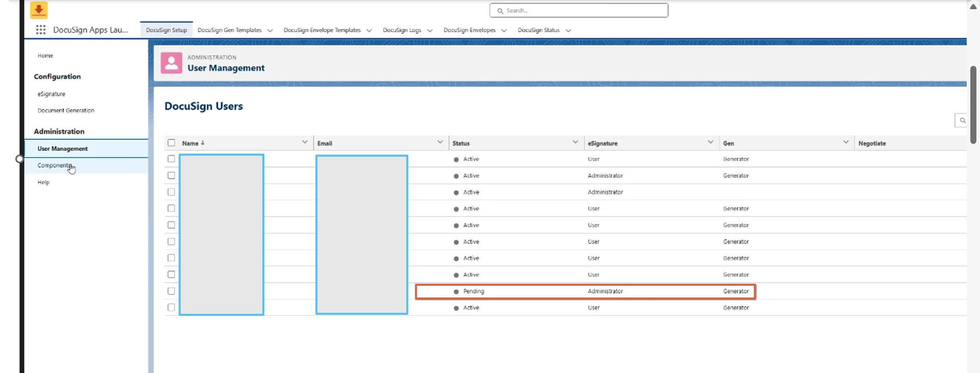The image size is (980, 373).
Task: Expand DocuSign Status tab chevron
Action: [568, 31]
